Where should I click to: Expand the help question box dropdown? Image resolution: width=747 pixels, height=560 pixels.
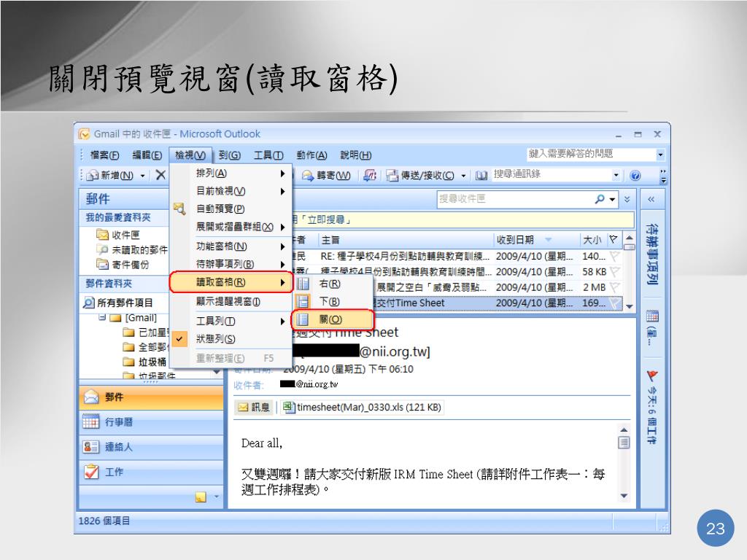pyautogui.click(x=660, y=155)
